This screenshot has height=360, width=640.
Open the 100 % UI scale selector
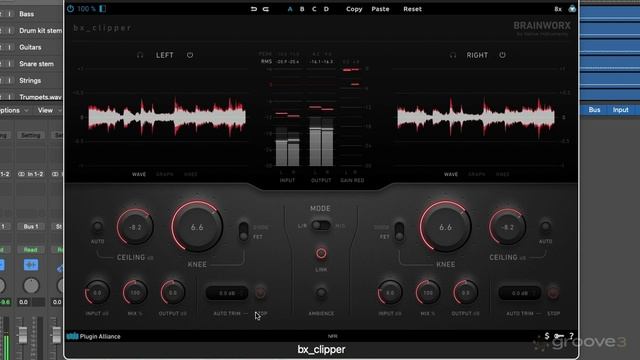87,9
